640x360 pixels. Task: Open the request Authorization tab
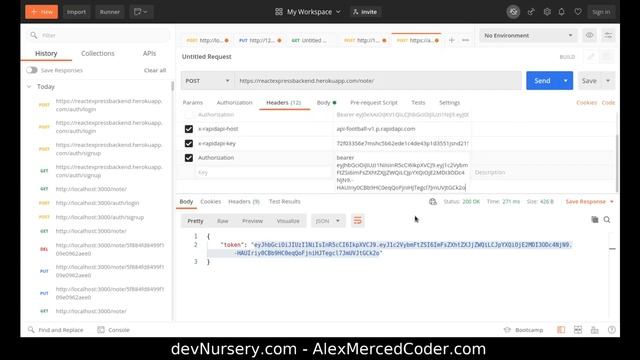[234, 102]
